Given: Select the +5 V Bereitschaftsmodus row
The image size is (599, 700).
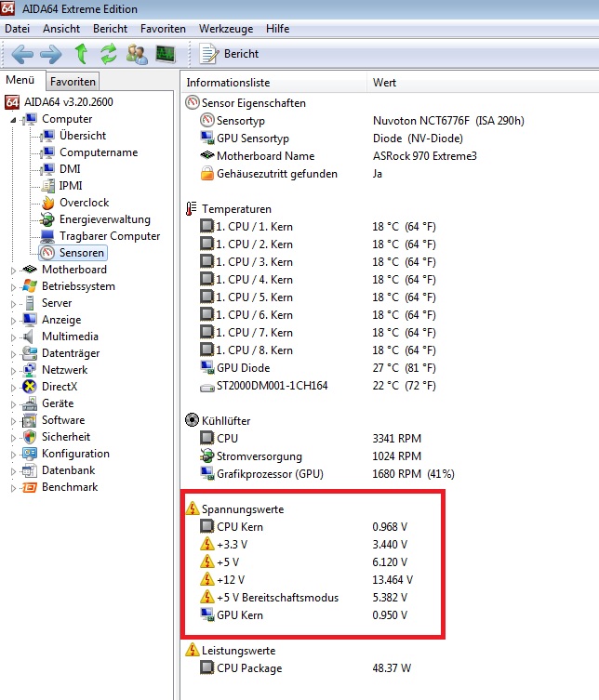Looking at the screenshot, I should pyautogui.click(x=304, y=598).
